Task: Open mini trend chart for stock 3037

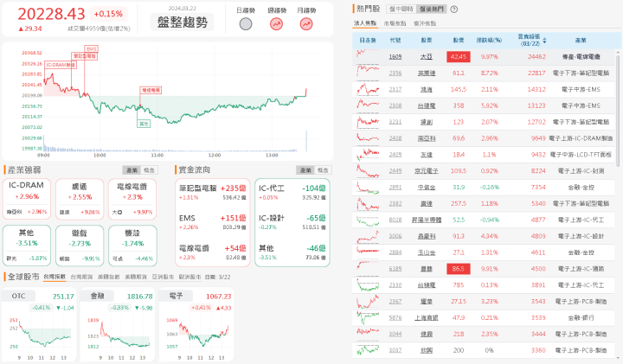Action: click(368, 350)
